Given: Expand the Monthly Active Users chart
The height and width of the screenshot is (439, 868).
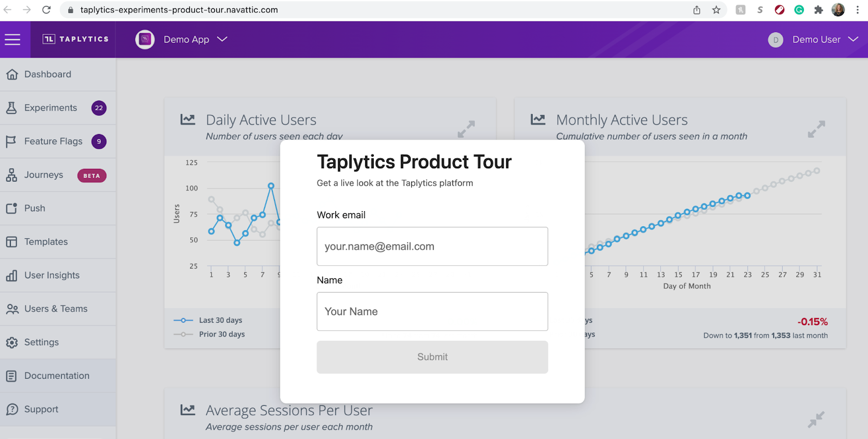Looking at the screenshot, I should [x=816, y=129].
